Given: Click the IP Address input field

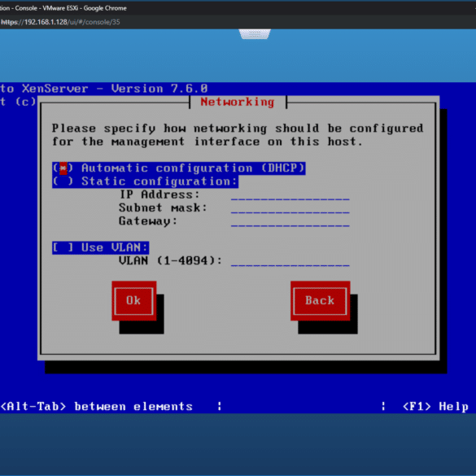Looking at the screenshot, I should point(290,195).
